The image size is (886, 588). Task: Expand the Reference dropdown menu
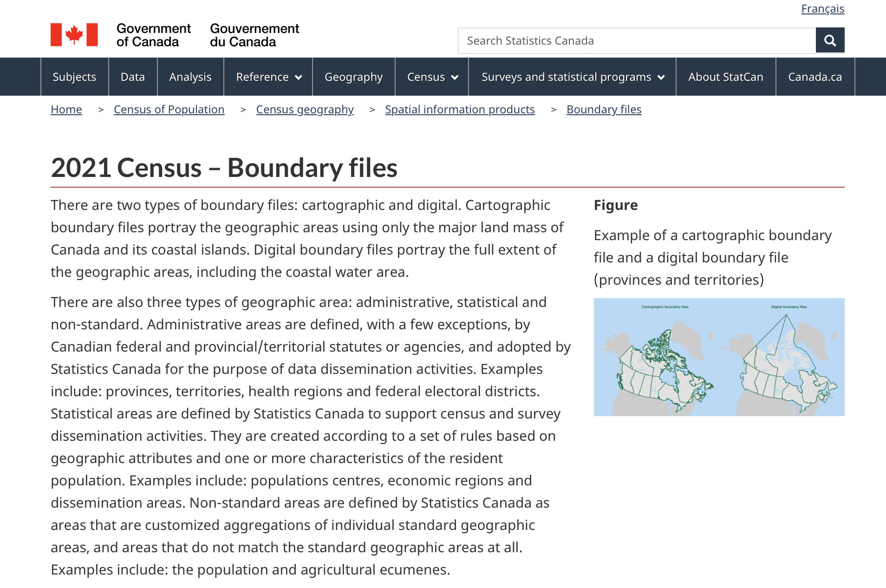[x=268, y=77]
